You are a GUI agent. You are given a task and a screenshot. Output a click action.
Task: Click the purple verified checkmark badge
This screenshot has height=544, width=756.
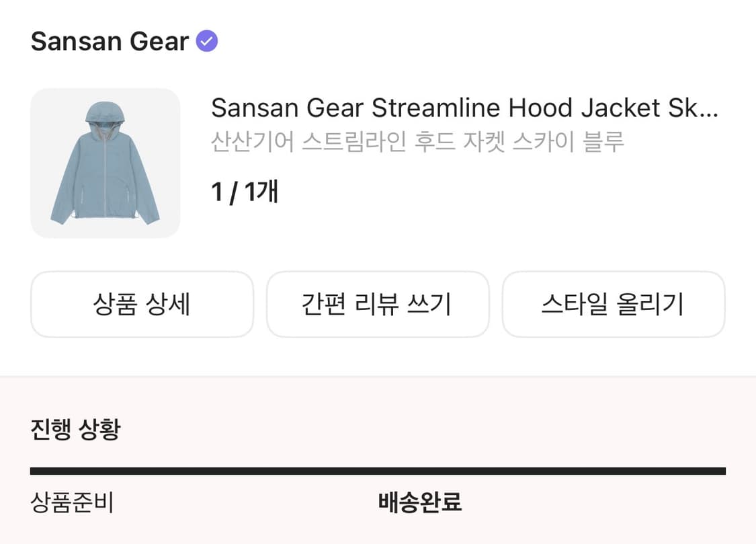coord(206,42)
